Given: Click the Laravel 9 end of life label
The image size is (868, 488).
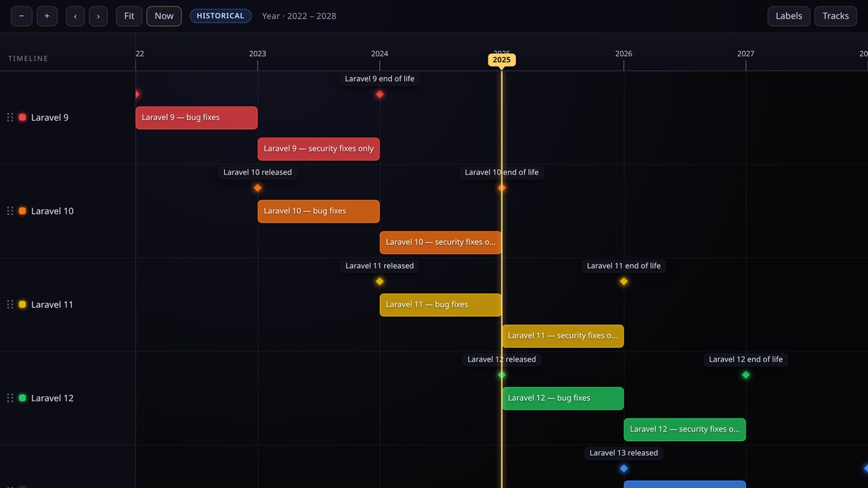Looking at the screenshot, I should click(x=380, y=79).
